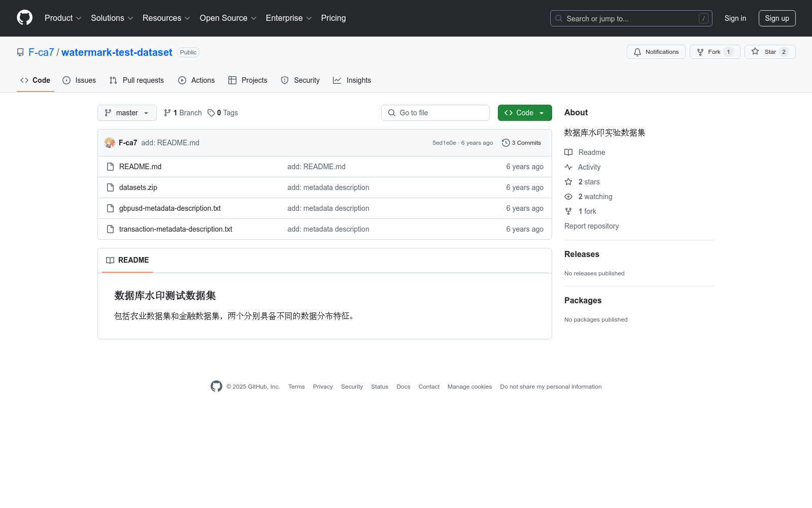
Task: Click the F-ca7 avatar in commit row
Action: [110, 143]
